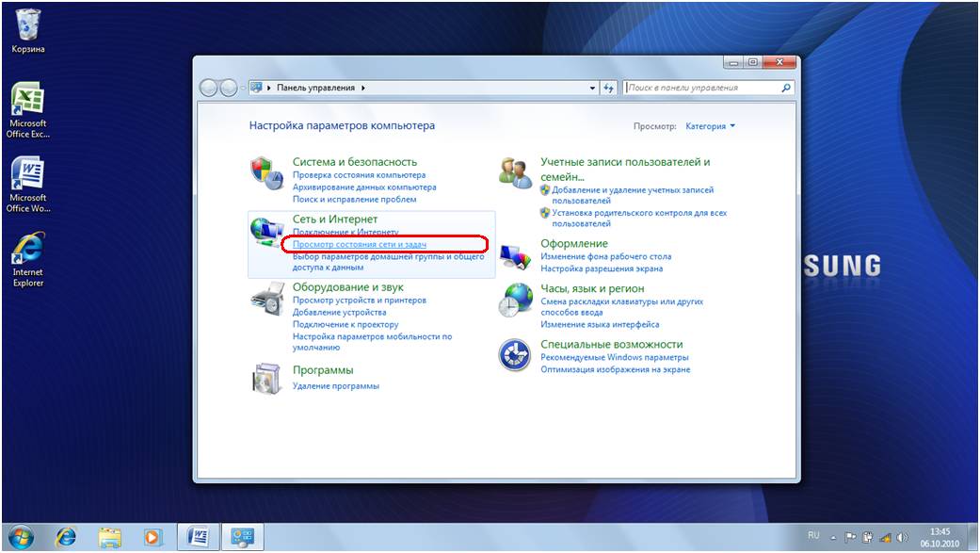Click Поиск и исправление проблем link

tap(354, 200)
